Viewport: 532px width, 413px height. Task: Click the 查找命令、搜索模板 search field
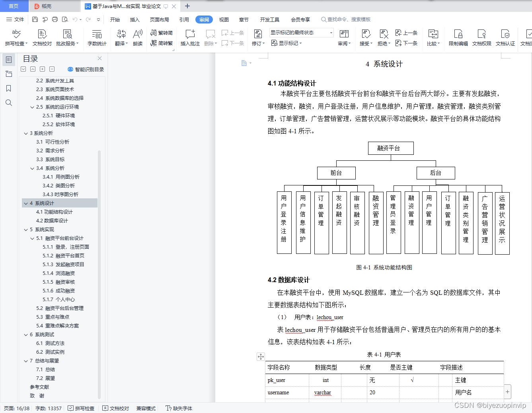[346, 19]
